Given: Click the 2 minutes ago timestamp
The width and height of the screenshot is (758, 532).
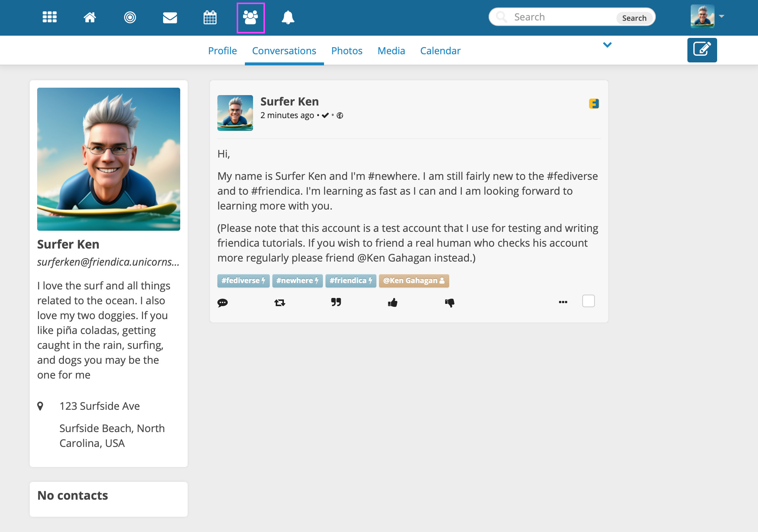Looking at the screenshot, I should 287,116.
